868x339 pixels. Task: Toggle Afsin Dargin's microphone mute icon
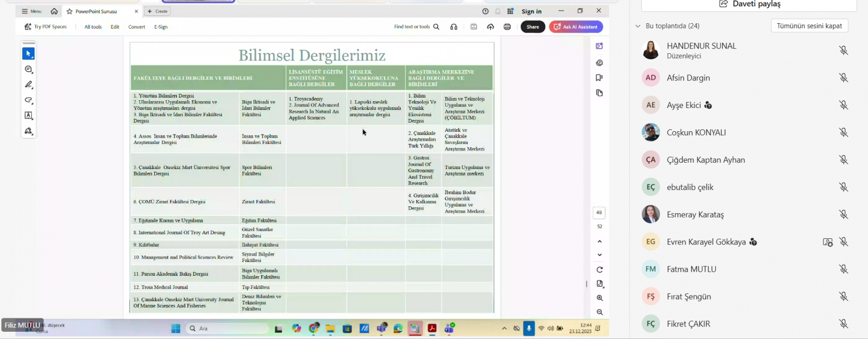(x=843, y=77)
